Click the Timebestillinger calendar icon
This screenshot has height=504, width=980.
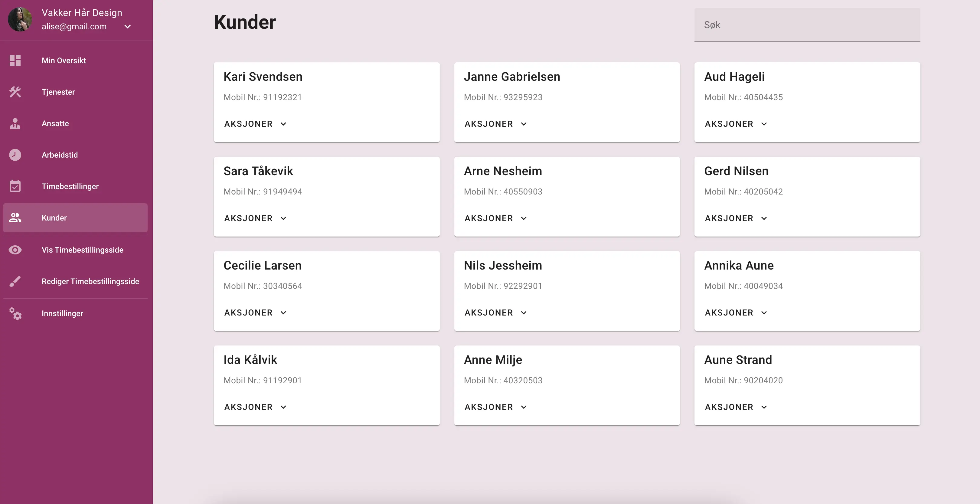(x=15, y=186)
